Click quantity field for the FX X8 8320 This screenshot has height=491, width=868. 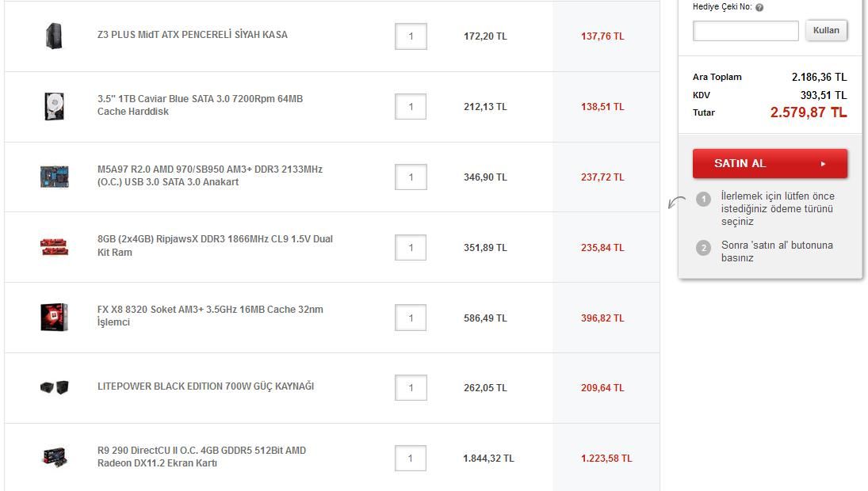tap(411, 318)
